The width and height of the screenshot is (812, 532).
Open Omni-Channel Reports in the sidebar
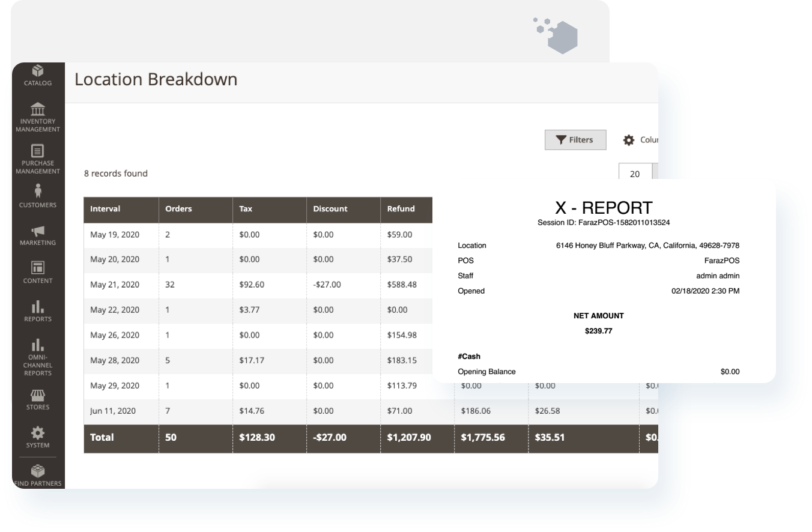click(38, 357)
